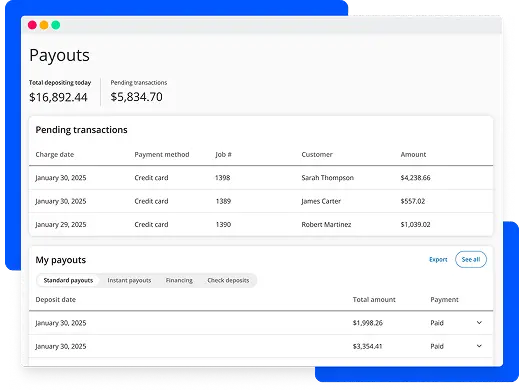Click the $557.02 amount
Viewport: 524px width, 390px height.
(413, 201)
